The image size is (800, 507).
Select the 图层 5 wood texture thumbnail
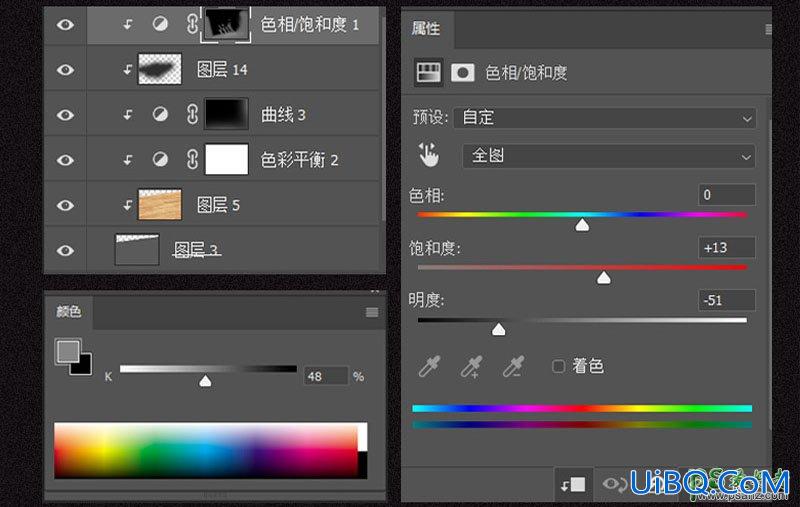160,205
